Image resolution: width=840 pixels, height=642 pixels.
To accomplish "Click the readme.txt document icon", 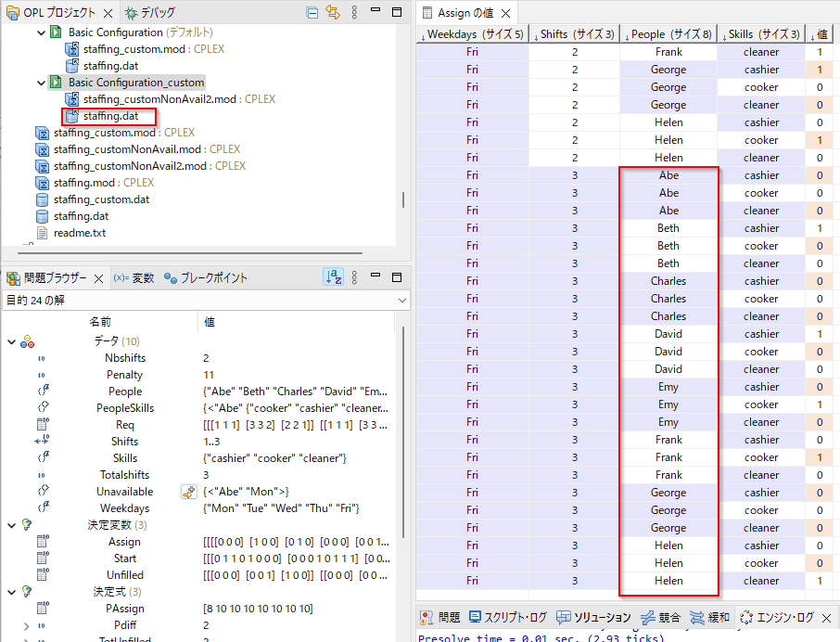I will coord(42,233).
